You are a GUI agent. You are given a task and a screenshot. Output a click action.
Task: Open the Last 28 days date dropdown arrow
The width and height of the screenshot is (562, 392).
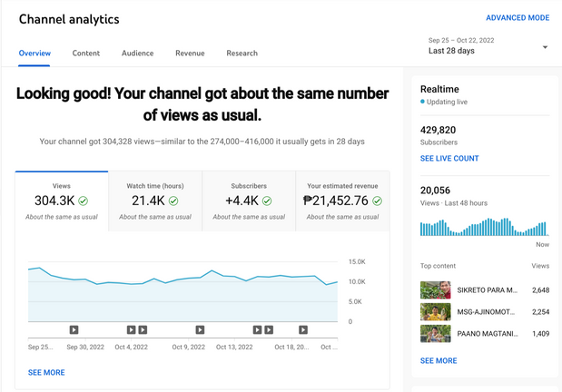545,47
